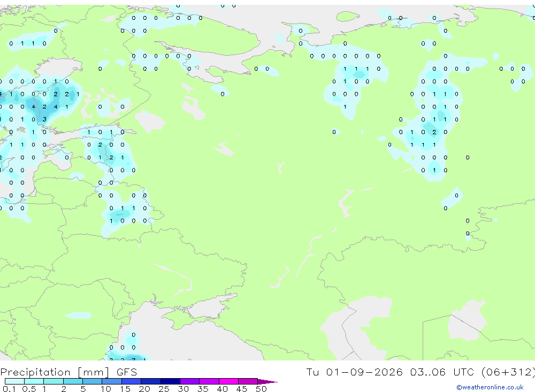Select the 2–5 mm legend color
Image resolution: width=535 pixels, height=392 pixels.
point(73,381)
